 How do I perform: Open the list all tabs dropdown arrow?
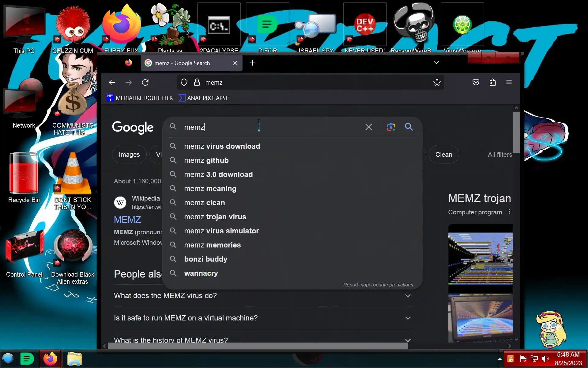pos(436,63)
